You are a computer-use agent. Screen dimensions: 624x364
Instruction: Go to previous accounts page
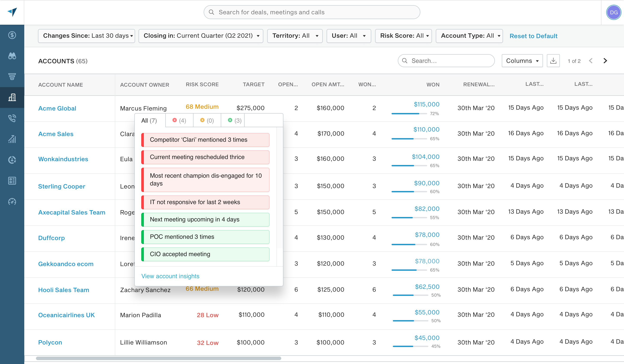click(591, 61)
